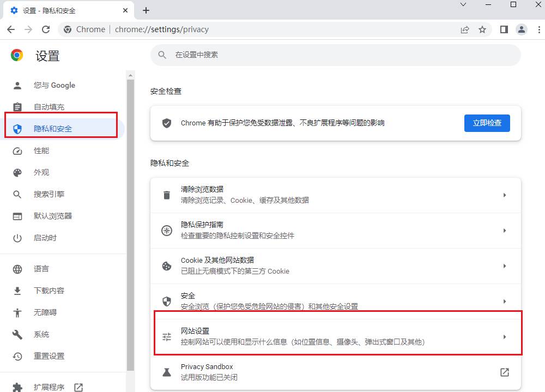Click the Chrome logo next to 设置
Image resolution: width=545 pixels, height=392 pixels.
(17, 55)
